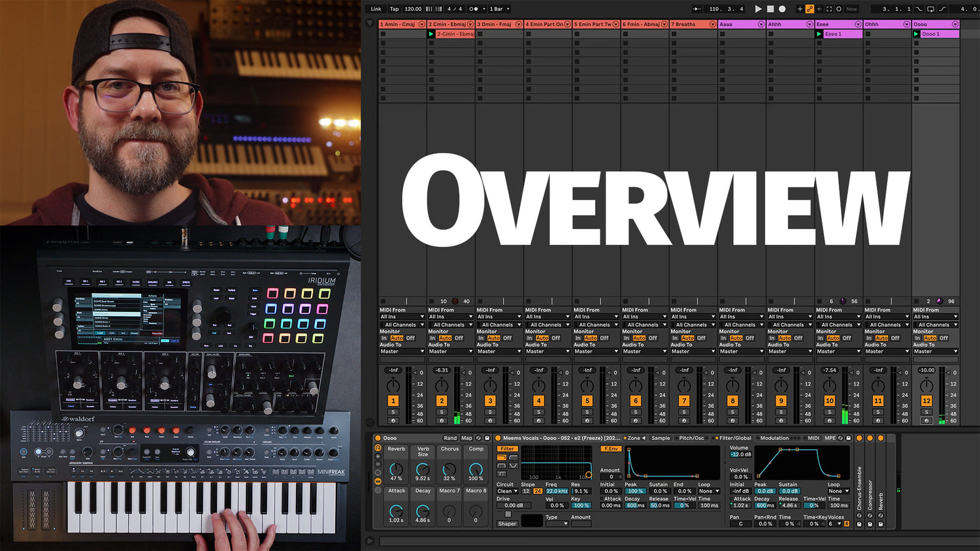Set track 1 monitor to In

point(384,338)
